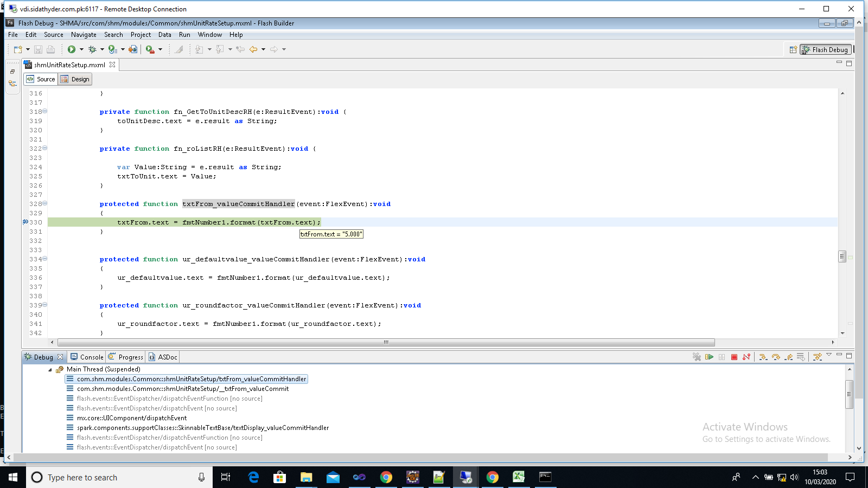
Task: Open the Run configurations dropdown arrow
Action: (x=81, y=49)
